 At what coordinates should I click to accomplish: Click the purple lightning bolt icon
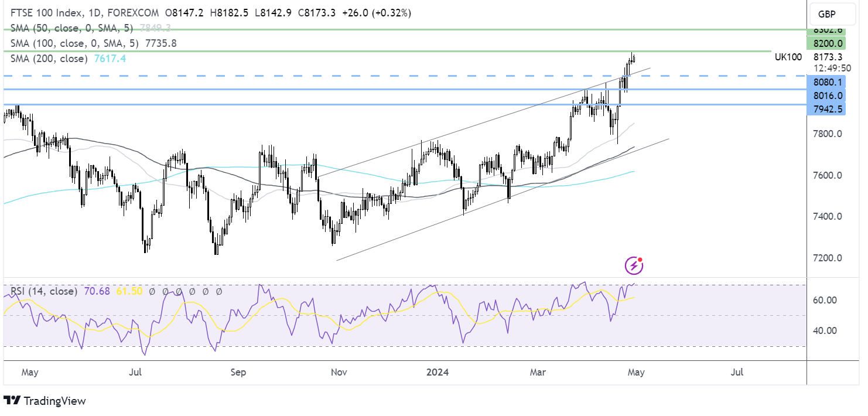coord(634,266)
